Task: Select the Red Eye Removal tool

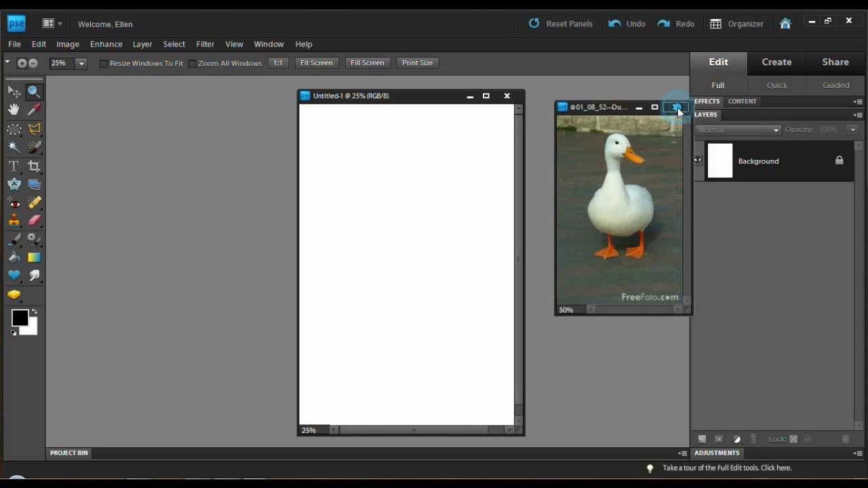Action: coord(14,203)
